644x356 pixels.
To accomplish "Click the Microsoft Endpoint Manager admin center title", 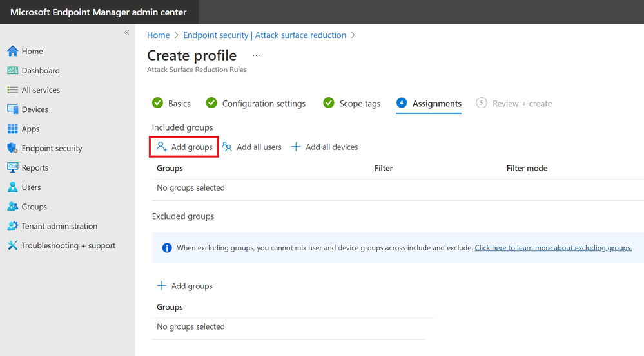I will click(x=98, y=12).
